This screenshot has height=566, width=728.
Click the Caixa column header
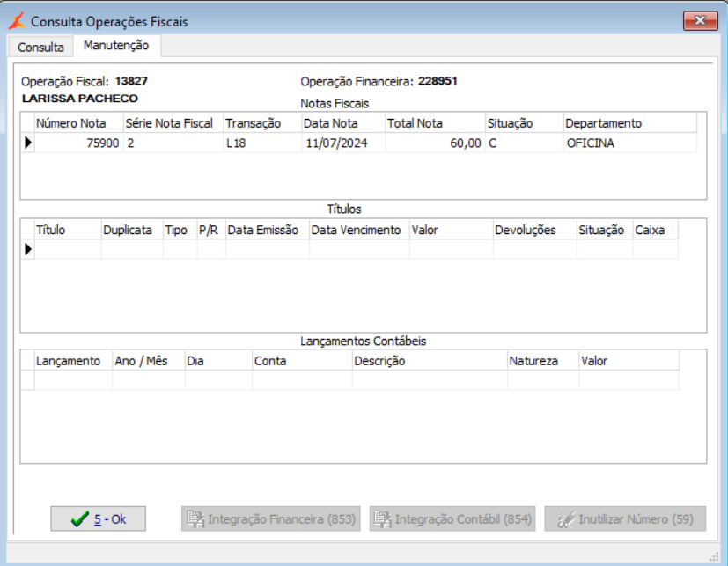pos(655,230)
